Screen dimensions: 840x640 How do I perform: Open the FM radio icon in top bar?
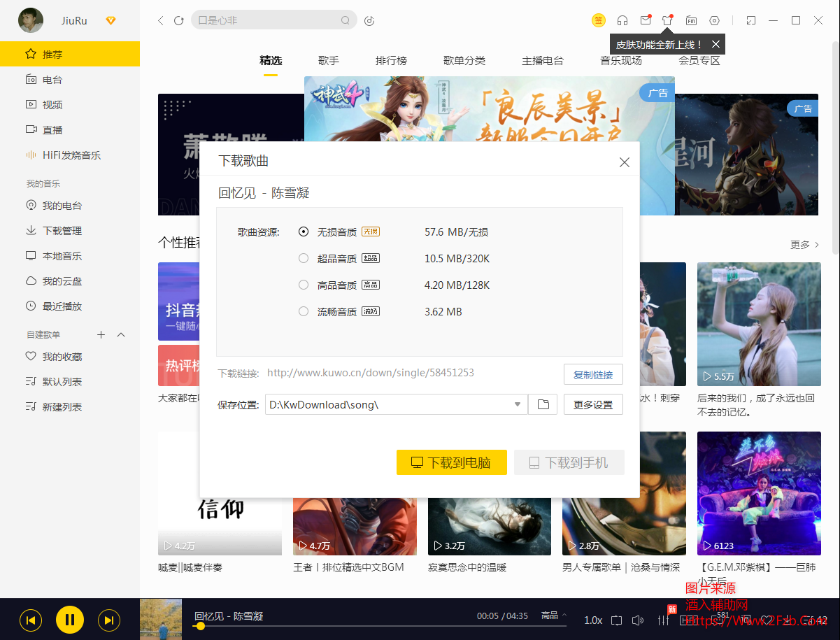691,20
